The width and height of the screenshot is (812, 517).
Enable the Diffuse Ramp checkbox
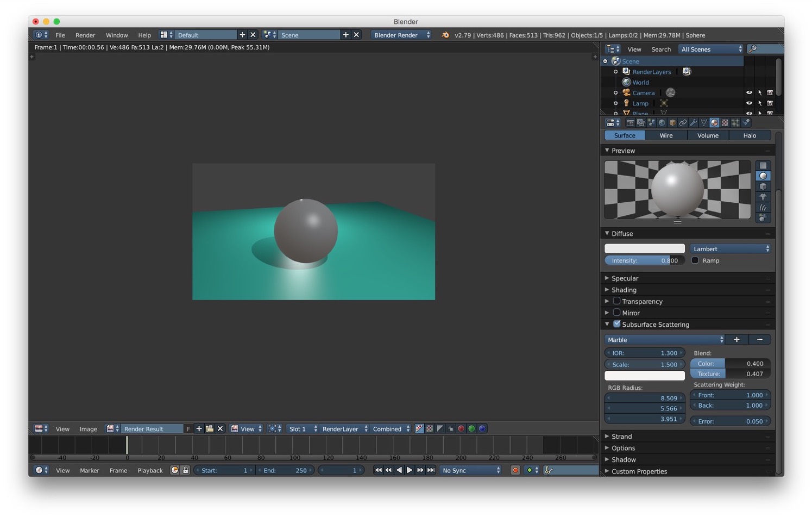click(x=695, y=260)
